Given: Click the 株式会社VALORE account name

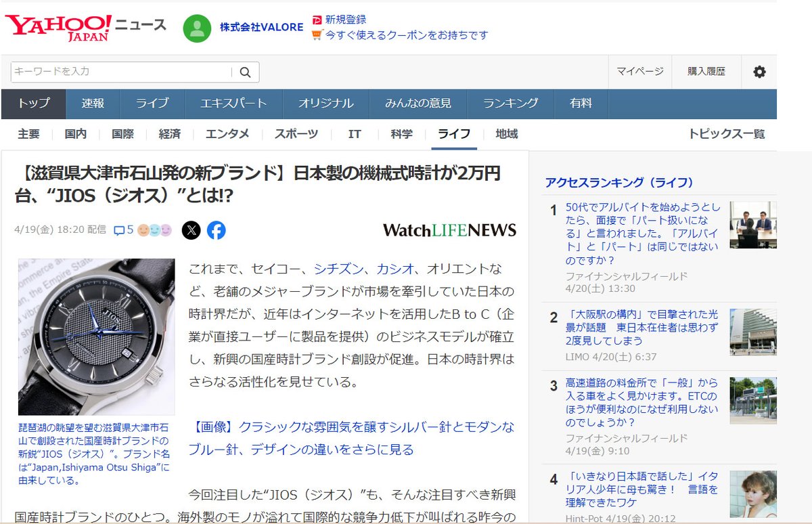Looking at the screenshot, I should (261, 28).
